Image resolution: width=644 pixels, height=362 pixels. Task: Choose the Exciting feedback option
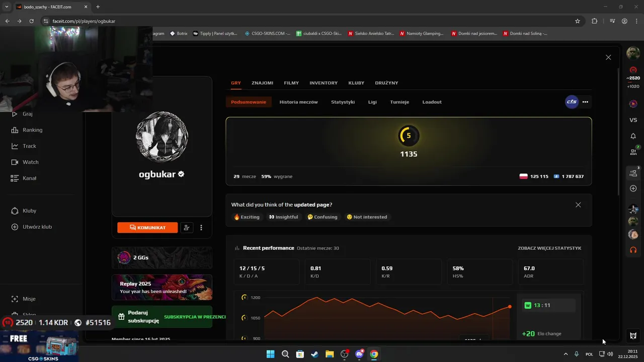[247, 217]
